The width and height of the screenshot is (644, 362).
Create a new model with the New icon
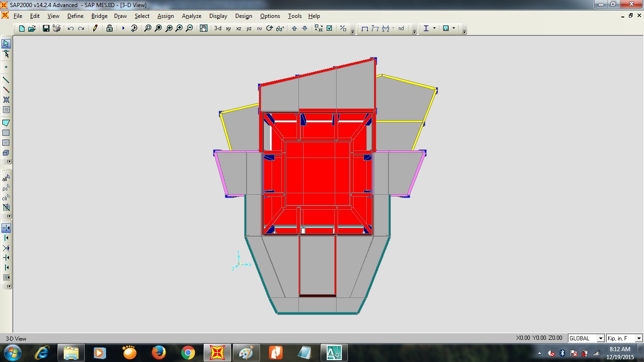pos(22,28)
